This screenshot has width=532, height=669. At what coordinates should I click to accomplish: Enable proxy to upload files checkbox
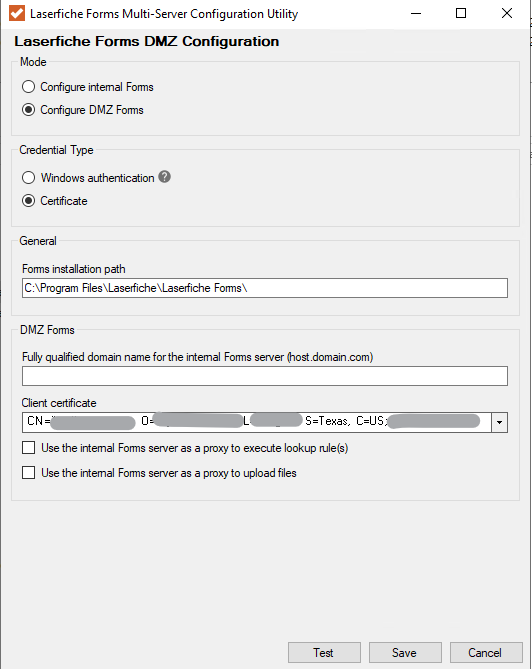point(29,472)
